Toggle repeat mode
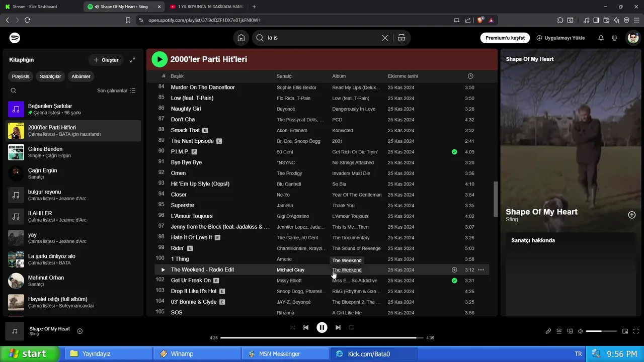This screenshot has height=362, width=644. click(x=352, y=327)
